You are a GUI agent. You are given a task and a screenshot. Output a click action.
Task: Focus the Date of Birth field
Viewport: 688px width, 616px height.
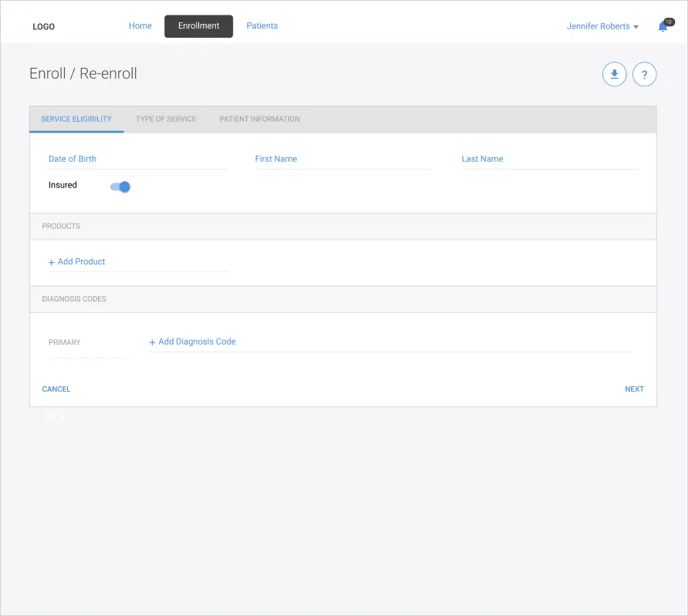pos(138,159)
